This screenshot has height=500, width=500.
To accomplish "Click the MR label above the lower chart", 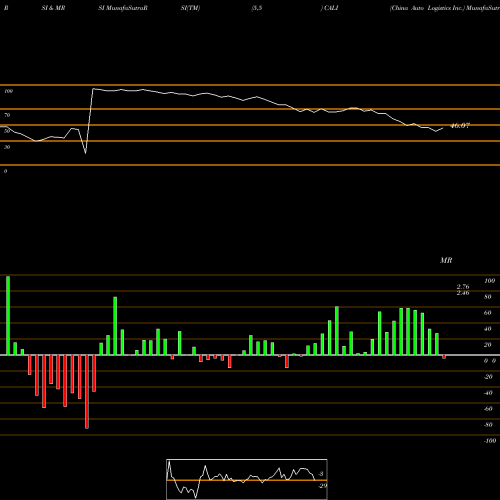I will click(x=446, y=260).
